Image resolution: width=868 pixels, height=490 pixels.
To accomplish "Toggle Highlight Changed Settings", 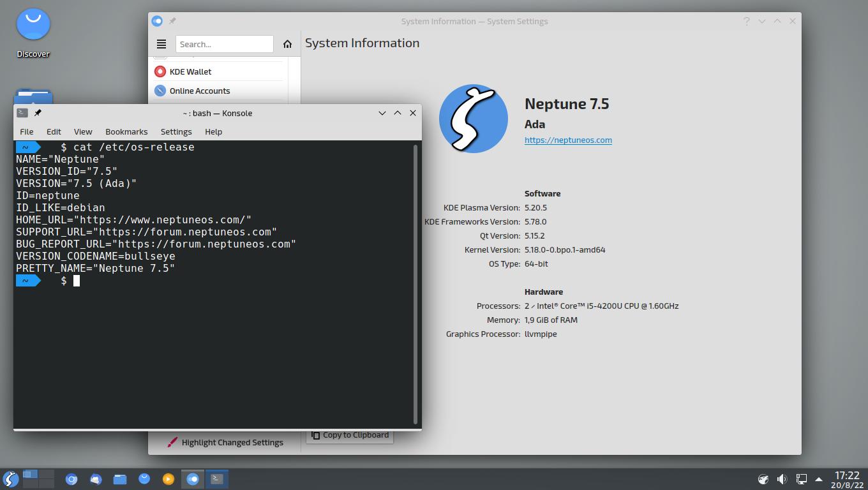I will 225,442.
